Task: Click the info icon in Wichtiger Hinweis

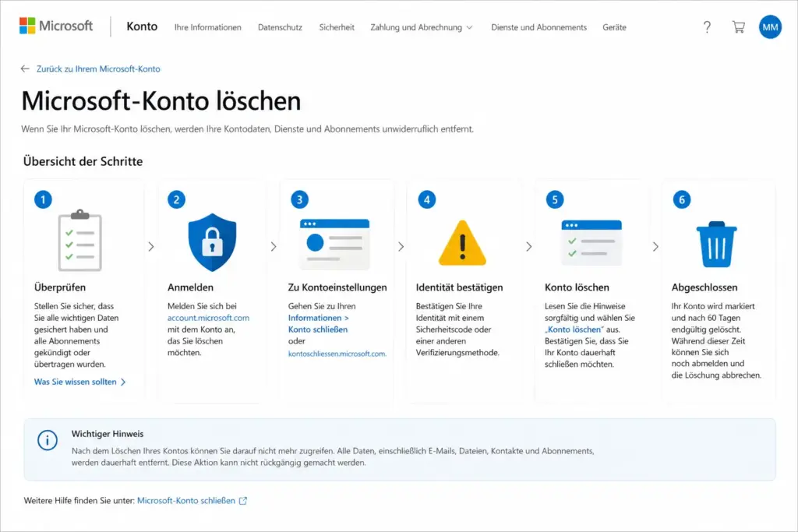Action: click(x=48, y=440)
